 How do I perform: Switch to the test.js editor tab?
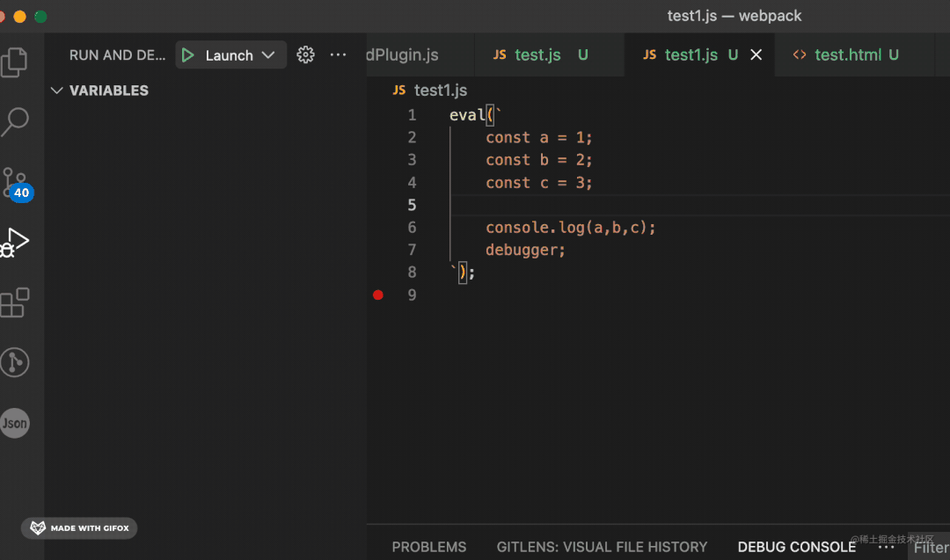(x=549, y=55)
